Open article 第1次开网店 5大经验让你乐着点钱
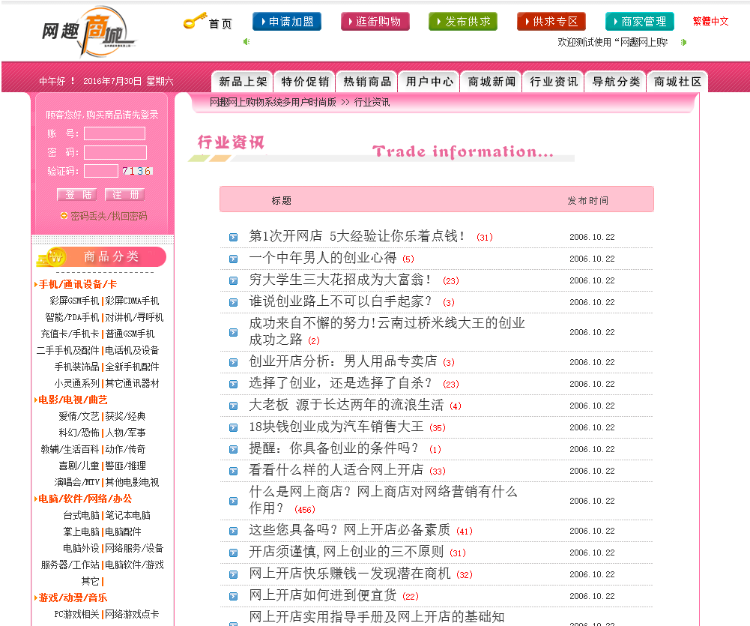Viewport: 750px width, 626px height. 357,236
